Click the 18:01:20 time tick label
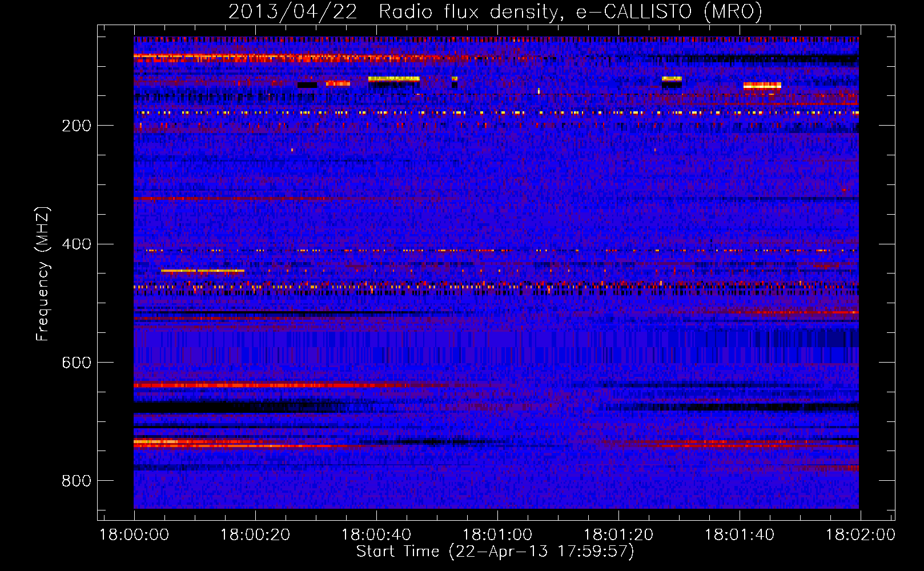Screen dimensions: 924x571 coord(618,535)
